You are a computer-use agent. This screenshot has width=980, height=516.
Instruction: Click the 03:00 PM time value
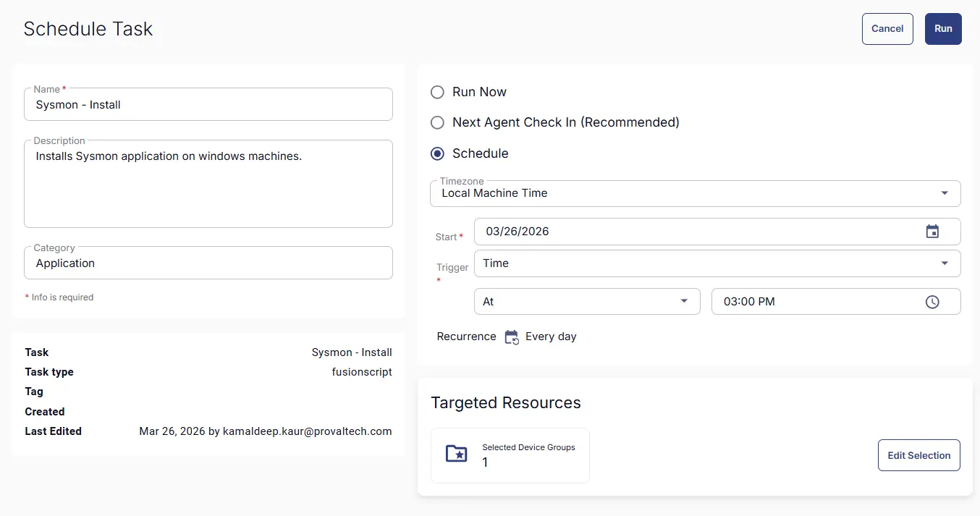(749, 302)
